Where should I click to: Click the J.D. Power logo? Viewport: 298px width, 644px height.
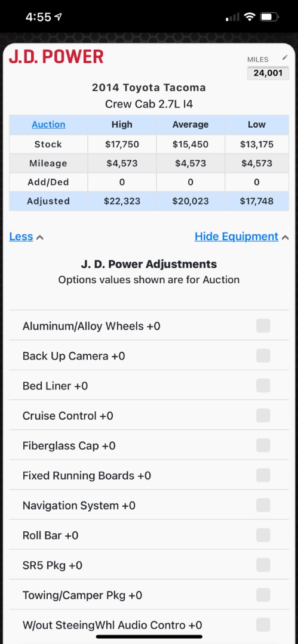(x=56, y=57)
